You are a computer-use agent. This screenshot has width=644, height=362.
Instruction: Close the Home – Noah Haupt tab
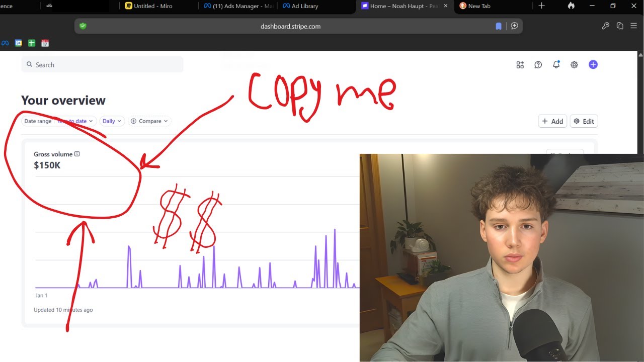446,6
